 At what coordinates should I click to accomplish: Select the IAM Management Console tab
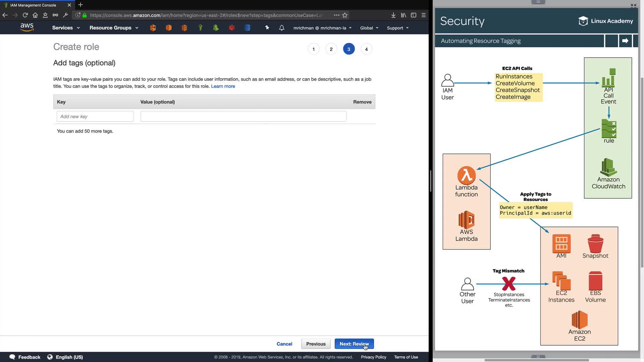coord(34,5)
